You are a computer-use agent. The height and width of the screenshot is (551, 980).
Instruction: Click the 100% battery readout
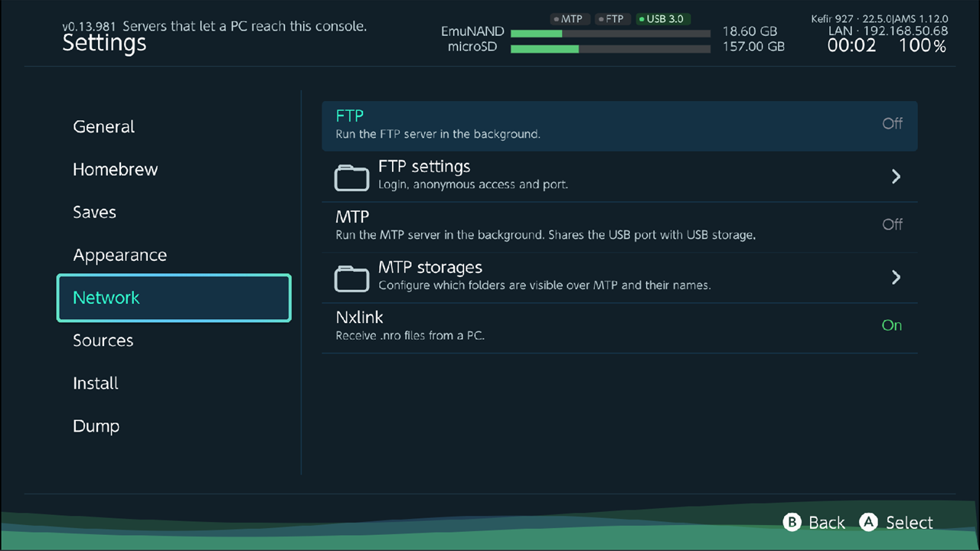pyautogui.click(x=923, y=46)
